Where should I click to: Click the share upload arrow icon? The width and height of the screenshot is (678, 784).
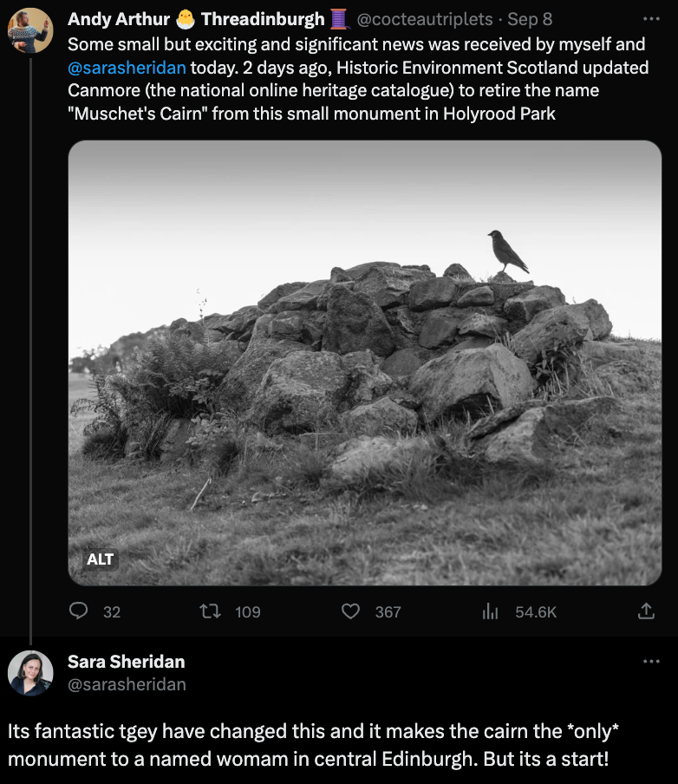pos(646,611)
